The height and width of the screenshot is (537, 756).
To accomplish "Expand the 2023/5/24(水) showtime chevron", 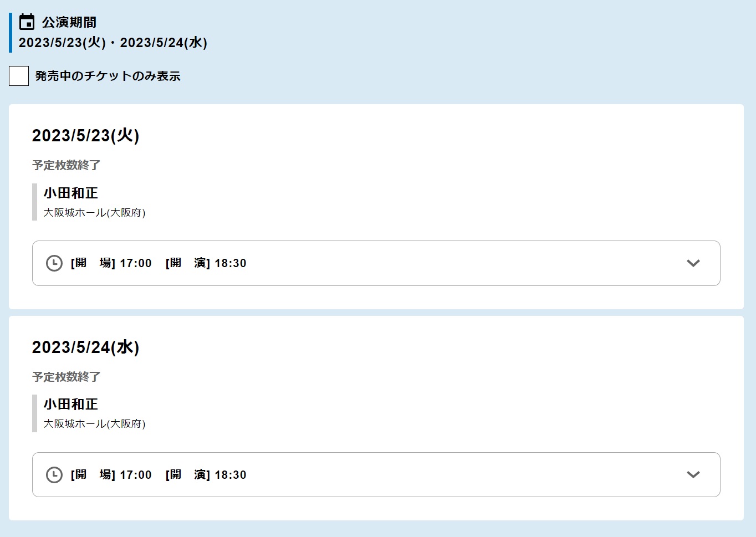I will click(x=693, y=474).
